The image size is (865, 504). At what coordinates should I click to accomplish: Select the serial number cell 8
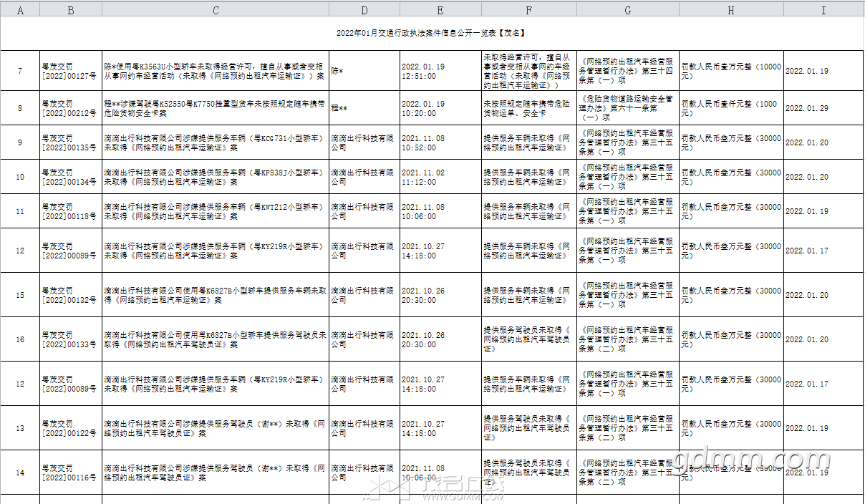pos(20,108)
